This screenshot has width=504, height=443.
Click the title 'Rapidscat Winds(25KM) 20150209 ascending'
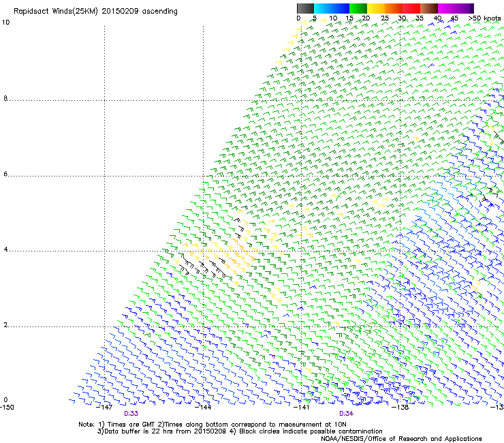click(95, 12)
